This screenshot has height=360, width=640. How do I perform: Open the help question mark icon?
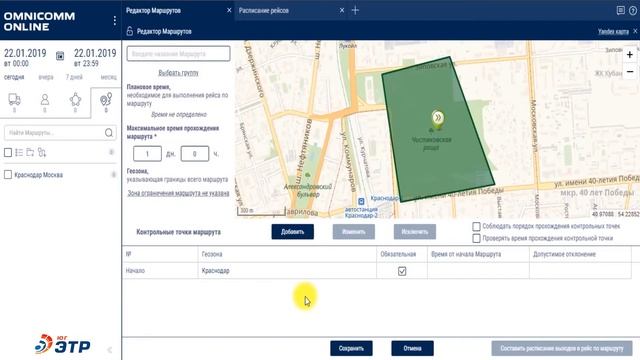633,11
